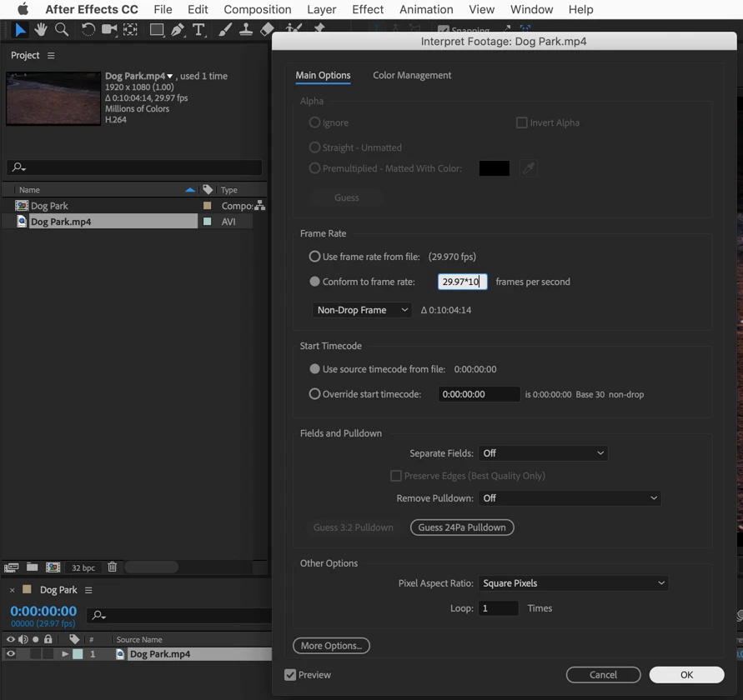Open the Project panel menu icon

pyautogui.click(x=51, y=55)
